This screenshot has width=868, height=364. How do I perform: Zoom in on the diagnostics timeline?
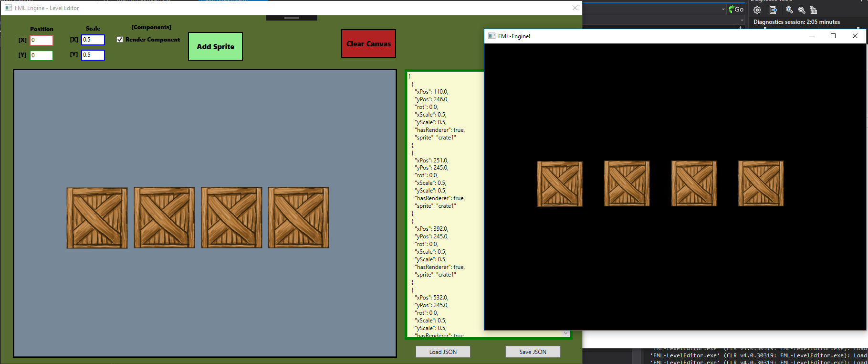(x=789, y=10)
